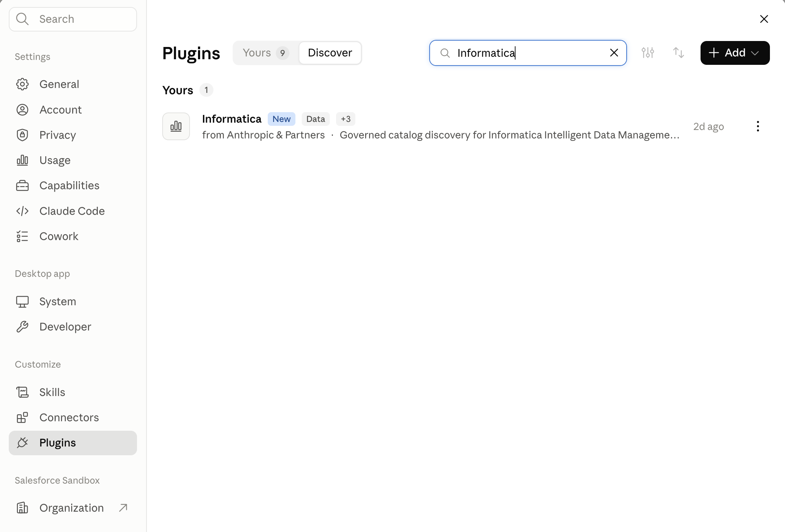Click the Connectors blocks icon
This screenshot has width=785, height=532.
pyautogui.click(x=22, y=417)
